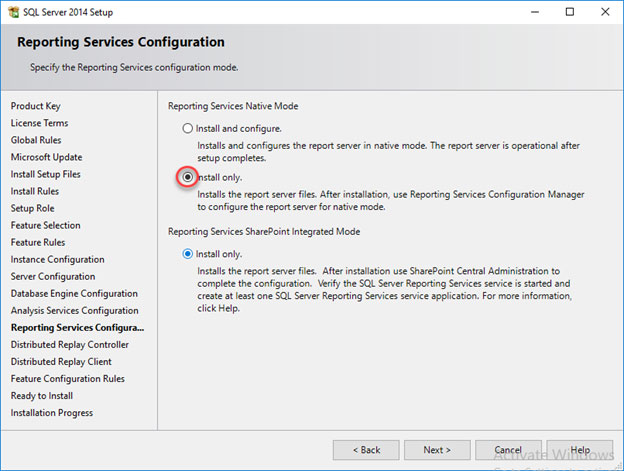624x471 pixels.
Task: Click 'Server Configuration' step
Action: (53, 276)
